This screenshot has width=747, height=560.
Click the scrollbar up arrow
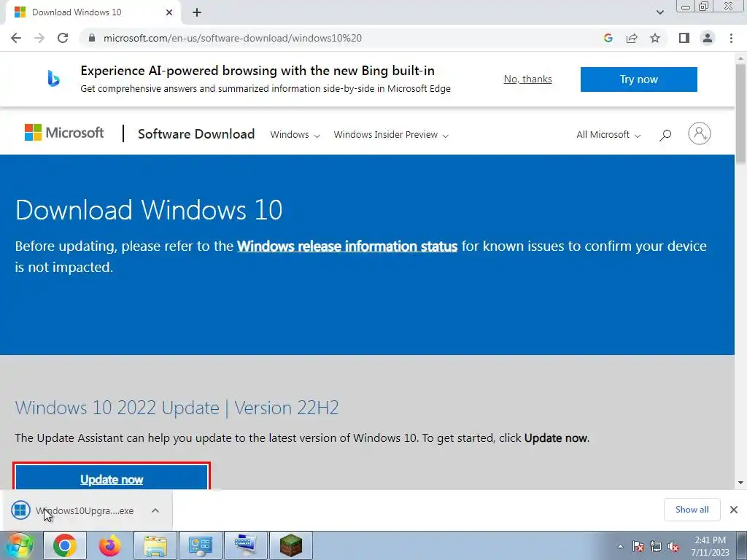click(741, 57)
